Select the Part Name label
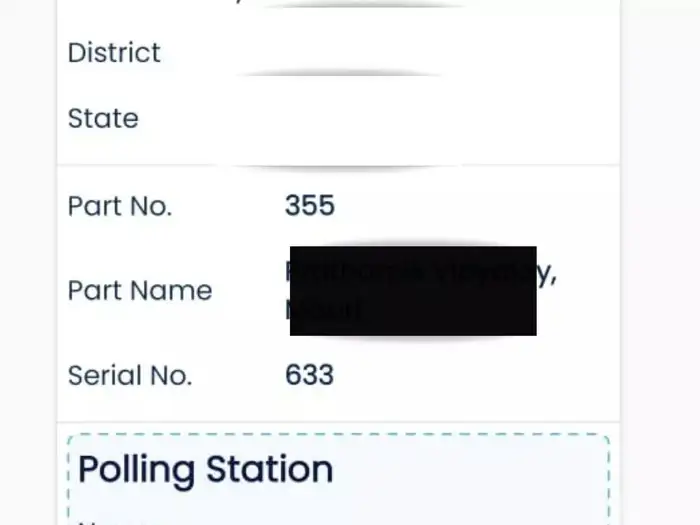 pyautogui.click(x=140, y=291)
